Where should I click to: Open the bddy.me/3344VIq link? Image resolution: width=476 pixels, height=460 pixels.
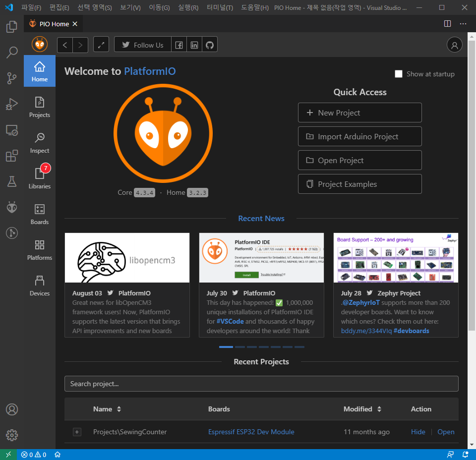tap(366, 331)
